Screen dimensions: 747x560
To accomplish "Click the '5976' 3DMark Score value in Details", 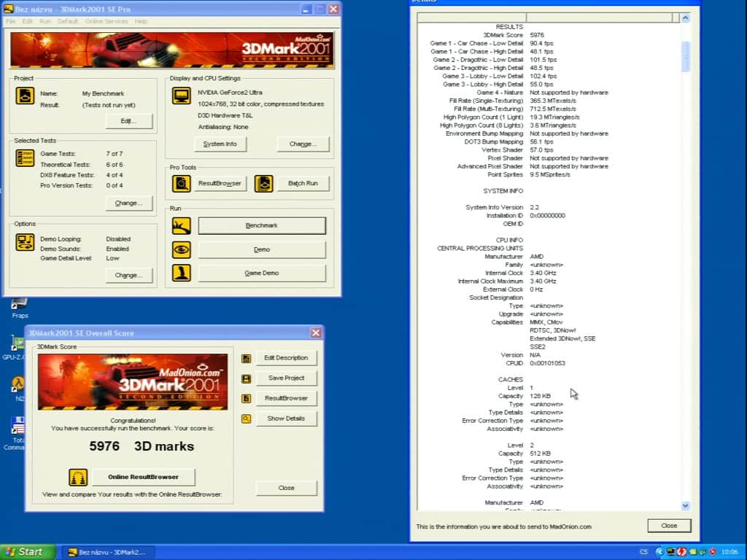I will pos(537,35).
